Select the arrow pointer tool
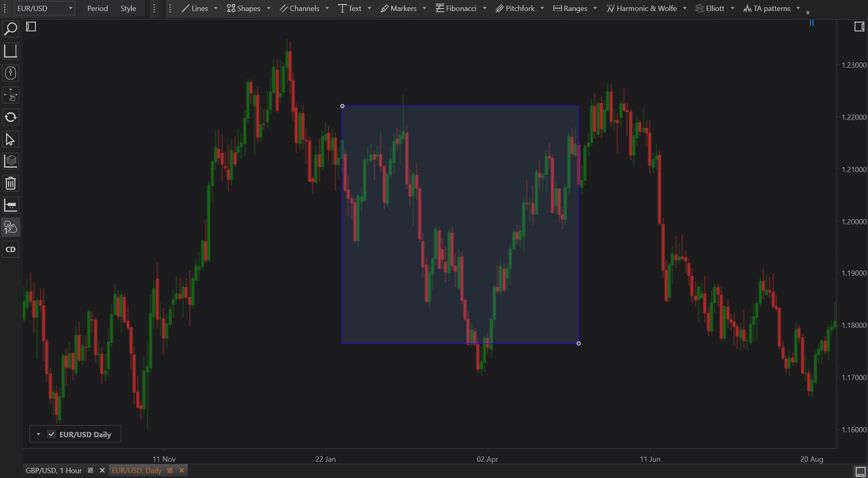 11,139
